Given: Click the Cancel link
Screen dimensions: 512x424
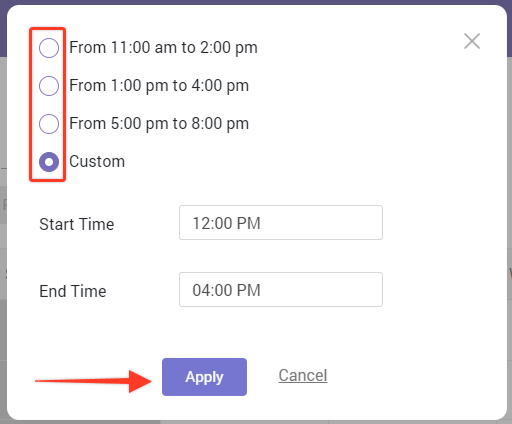Looking at the screenshot, I should [x=303, y=375].
